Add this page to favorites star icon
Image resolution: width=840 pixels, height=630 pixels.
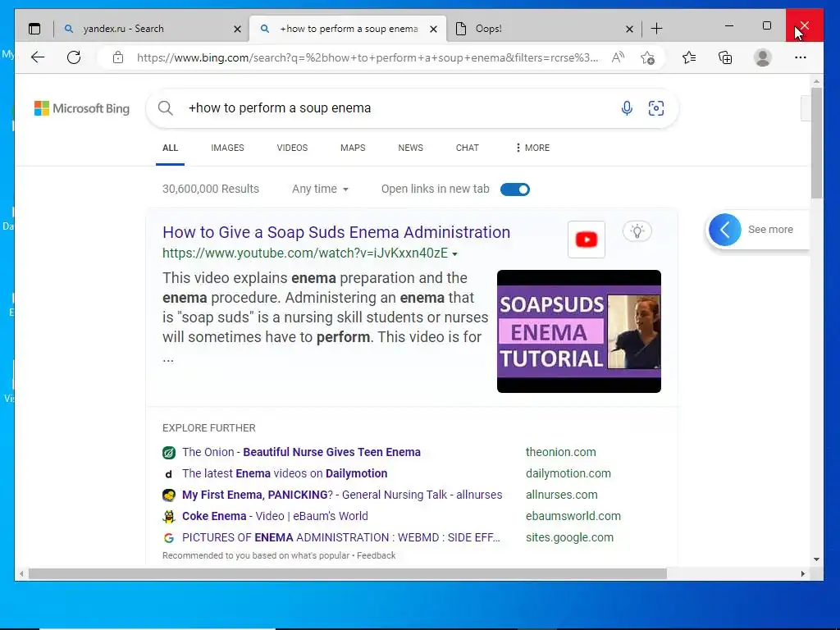tap(648, 57)
